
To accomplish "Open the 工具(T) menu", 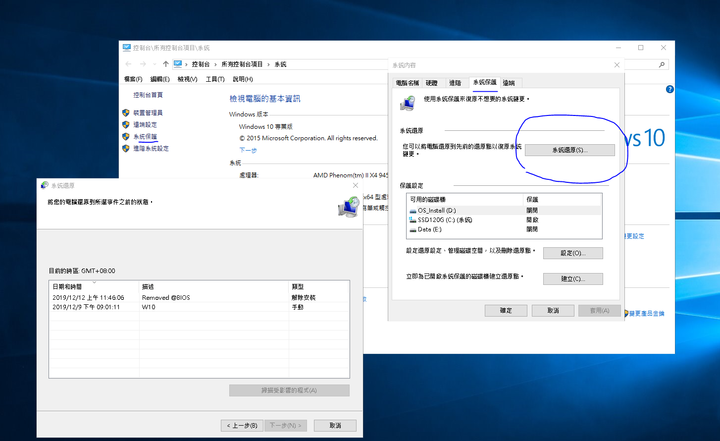I will [x=215, y=79].
